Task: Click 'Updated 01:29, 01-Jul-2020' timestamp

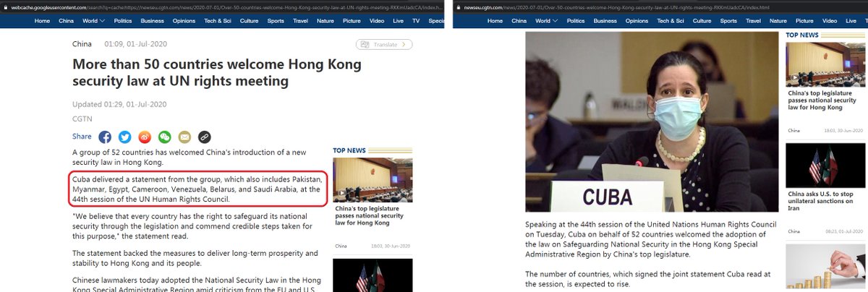Action: coord(119,104)
